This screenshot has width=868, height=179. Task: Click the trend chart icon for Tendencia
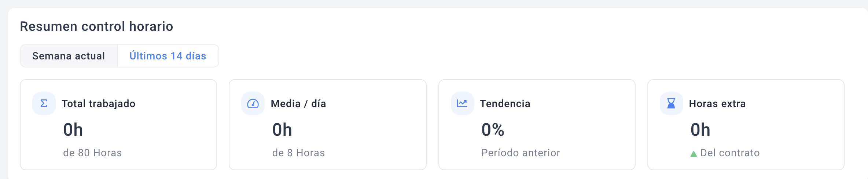(462, 103)
